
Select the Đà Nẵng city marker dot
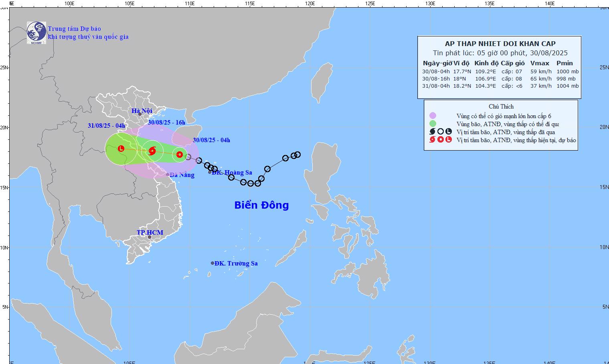(168, 174)
